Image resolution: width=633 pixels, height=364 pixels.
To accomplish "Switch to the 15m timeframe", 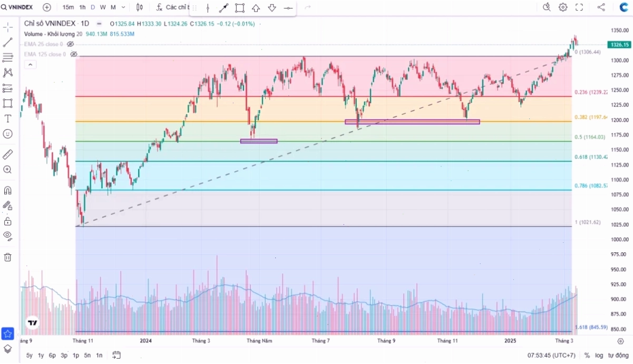I will 68,7.
